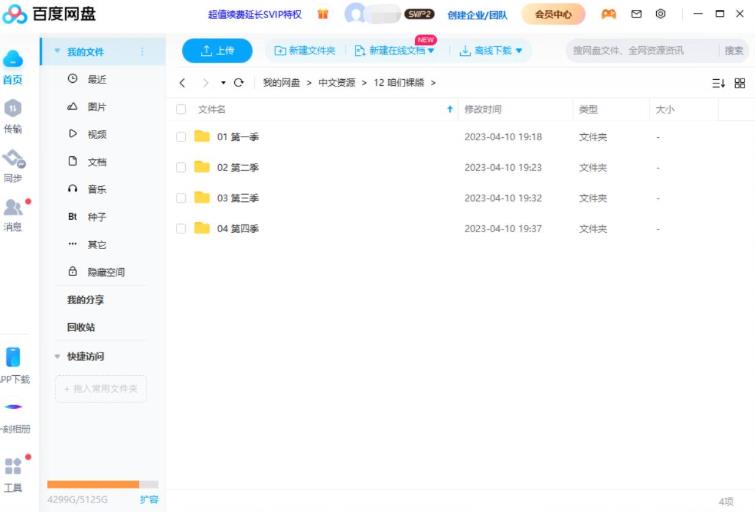Click the 会员中心 button
Screen dimensions: 755x512
(553, 14)
